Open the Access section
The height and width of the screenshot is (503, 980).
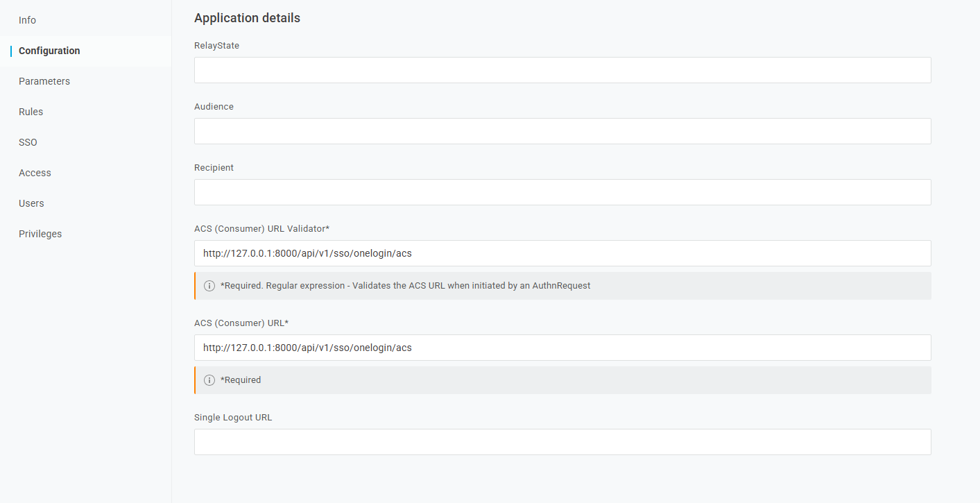pyautogui.click(x=35, y=173)
